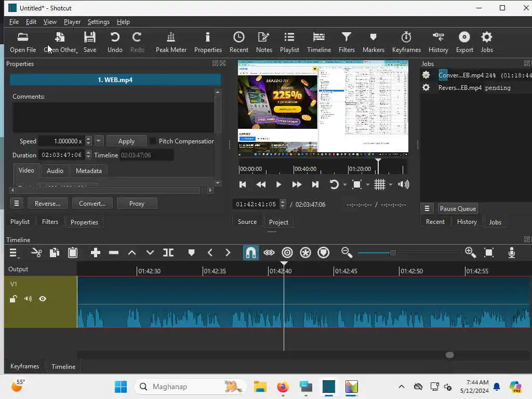Undo the last action

pos(115,43)
